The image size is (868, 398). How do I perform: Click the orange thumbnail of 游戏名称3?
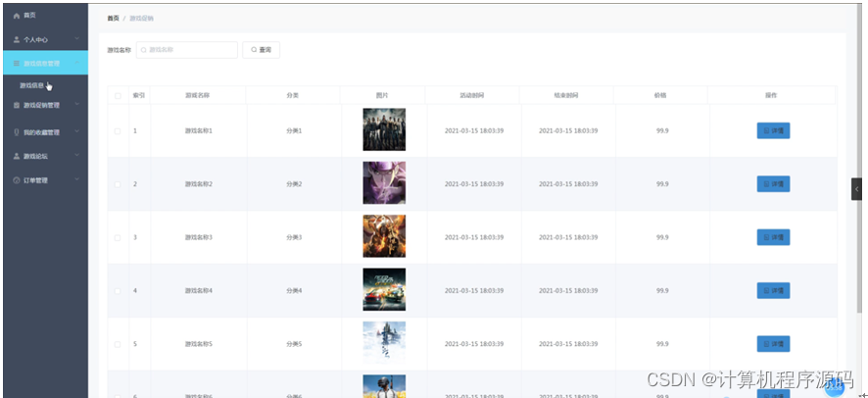coord(384,236)
